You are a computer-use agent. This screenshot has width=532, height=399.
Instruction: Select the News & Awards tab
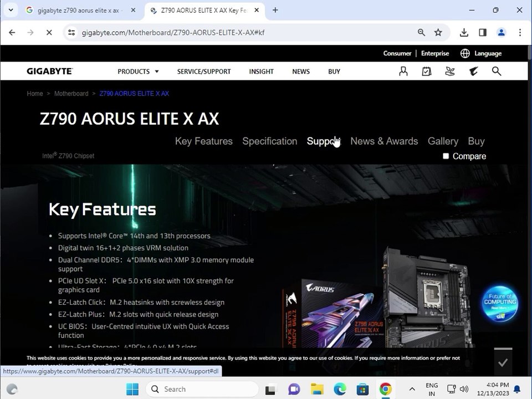pyautogui.click(x=384, y=141)
